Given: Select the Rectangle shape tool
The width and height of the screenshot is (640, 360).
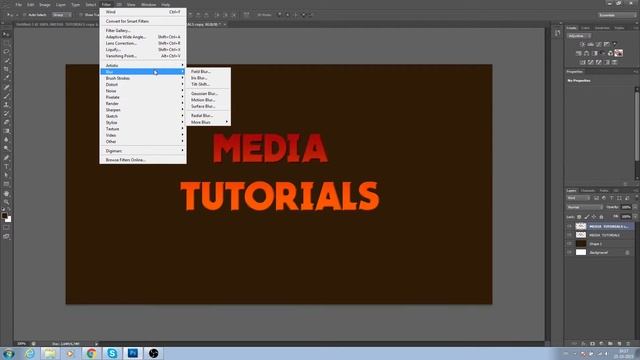Looking at the screenshot, I should (x=6, y=184).
